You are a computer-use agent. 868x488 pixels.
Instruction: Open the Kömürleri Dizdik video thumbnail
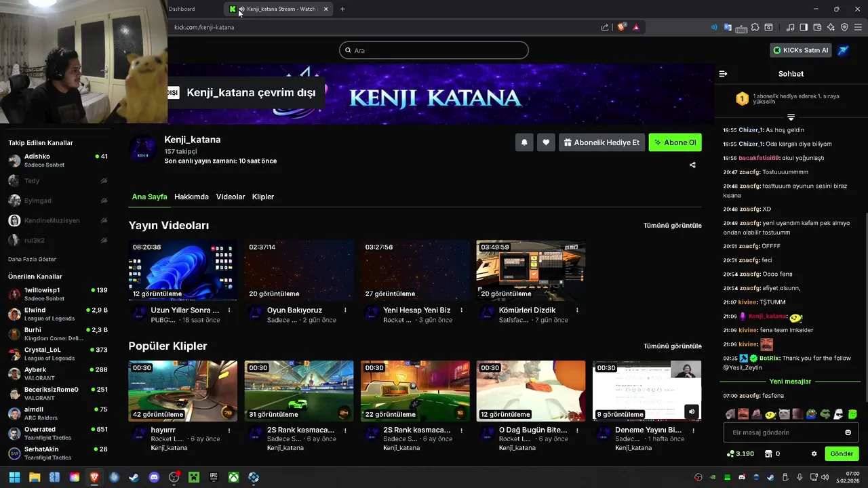531,270
